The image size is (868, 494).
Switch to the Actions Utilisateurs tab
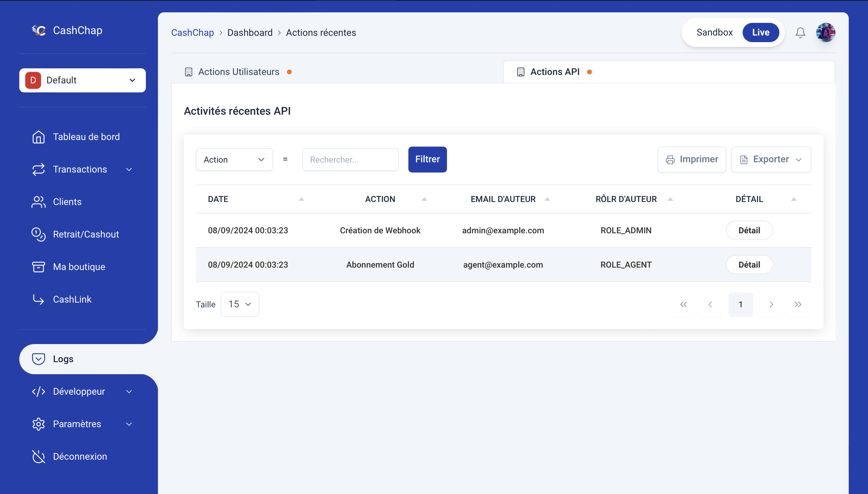238,72
